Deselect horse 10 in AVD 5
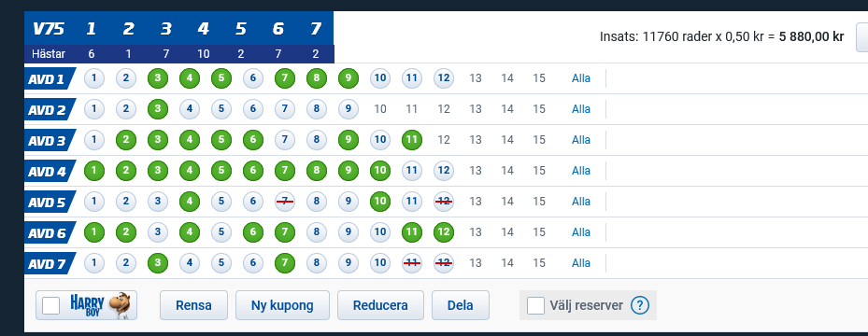Image resolution: width=868 pixels, height=336 pixels. point(379,202)
